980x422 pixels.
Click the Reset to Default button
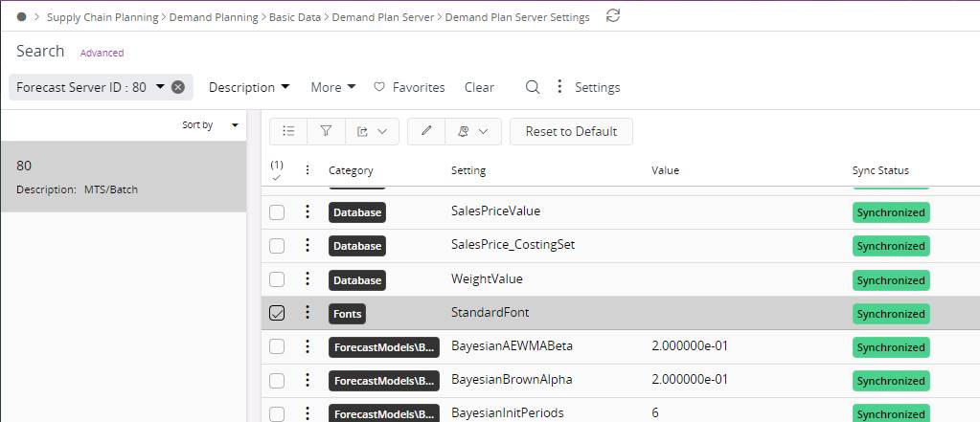[x=571, y=131]
